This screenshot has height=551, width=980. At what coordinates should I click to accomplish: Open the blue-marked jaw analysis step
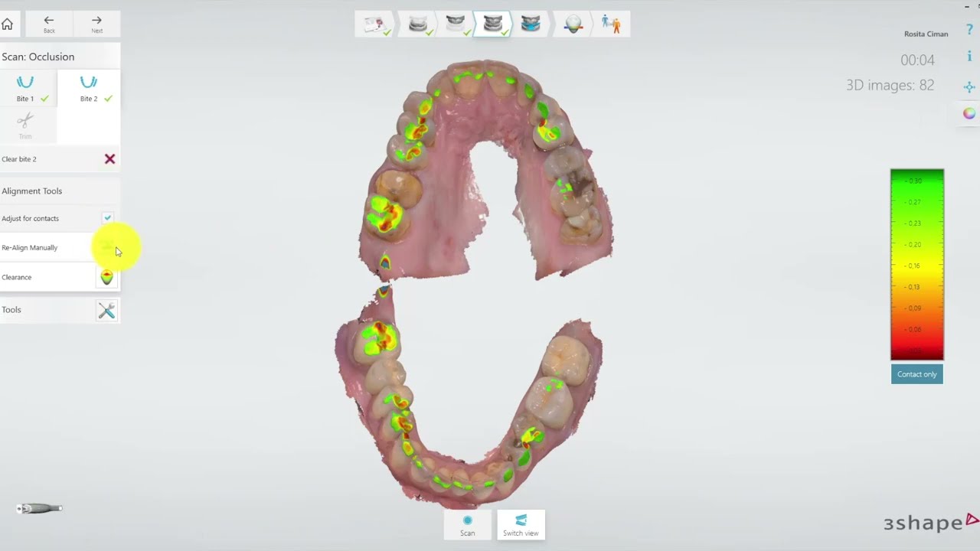point(530,24)
